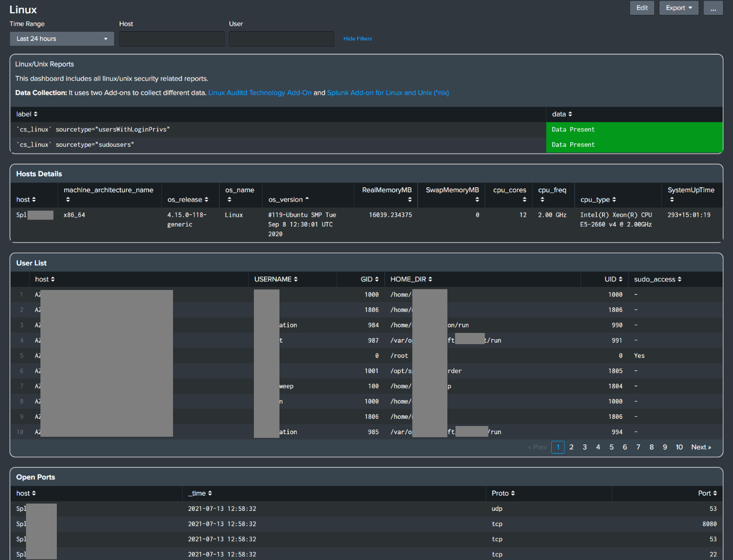Sort Hosts Details by SwapMemoryMB
This screenshot has width=733, height=560.
(452, 194)
